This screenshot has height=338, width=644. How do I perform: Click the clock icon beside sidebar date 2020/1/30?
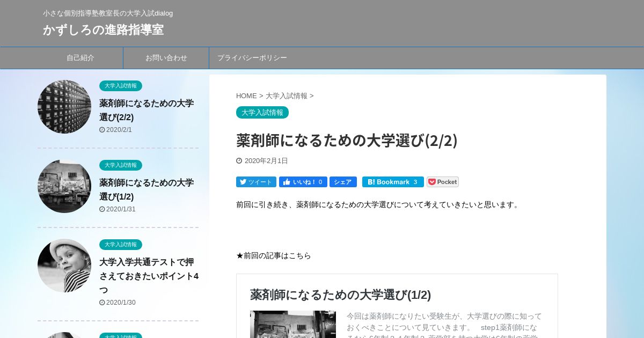pos(102,303)
